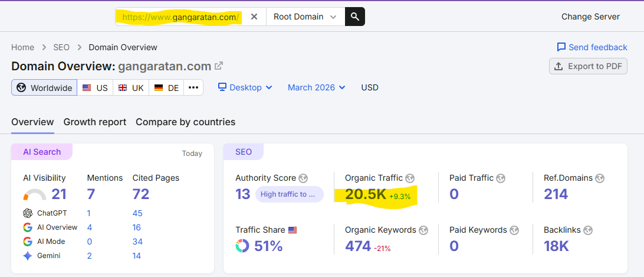The width and height of the screenshot is (644, 277).
Task: Open the Root Domain dropdown
Action: point(305,17)
